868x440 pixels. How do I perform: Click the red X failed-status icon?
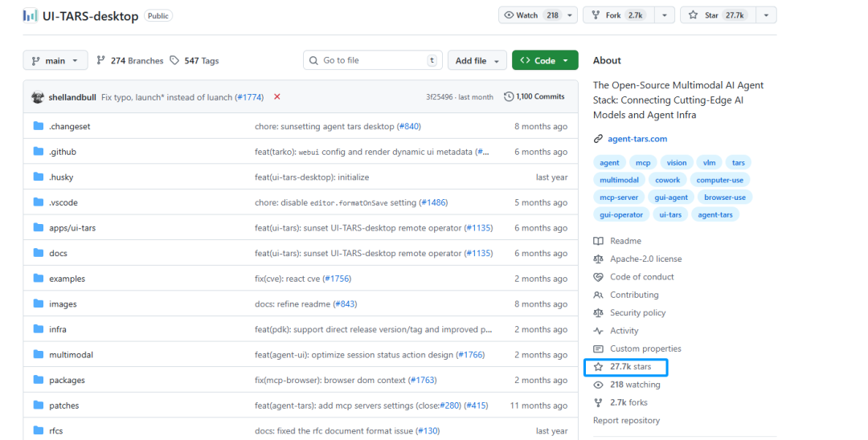276,96
